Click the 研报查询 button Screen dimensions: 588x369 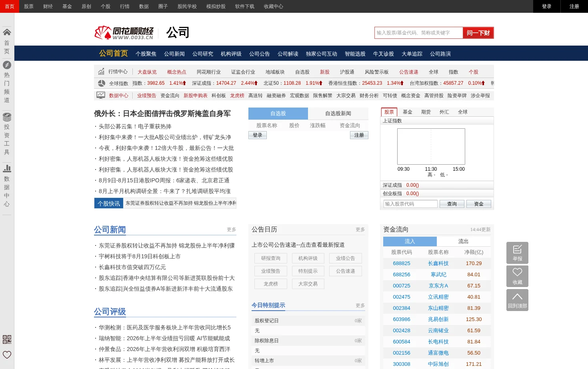click(271, 258)
